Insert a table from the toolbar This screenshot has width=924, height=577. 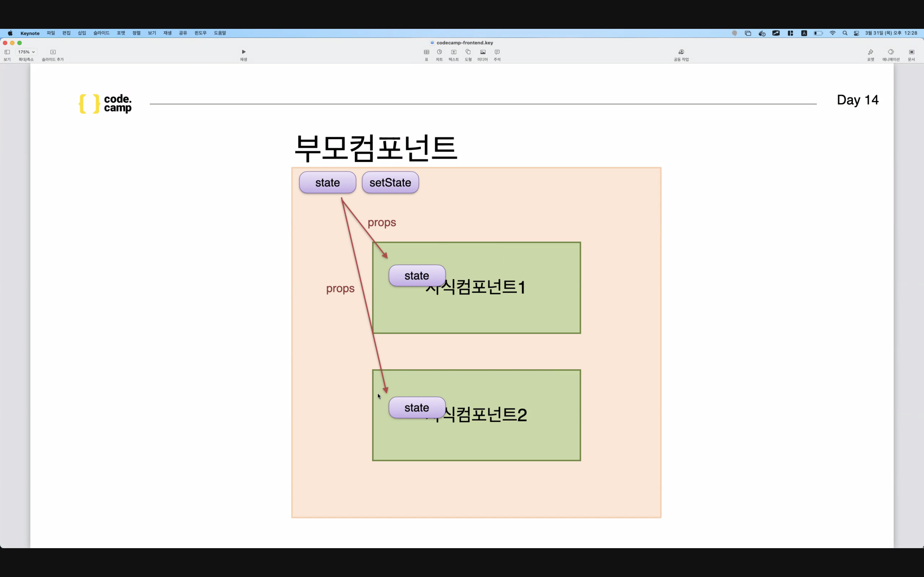coord(426,52)
